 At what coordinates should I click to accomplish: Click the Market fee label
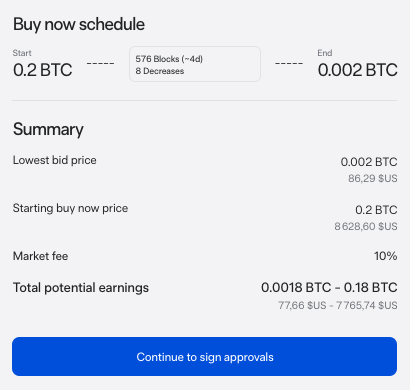[x=40, y=256]
